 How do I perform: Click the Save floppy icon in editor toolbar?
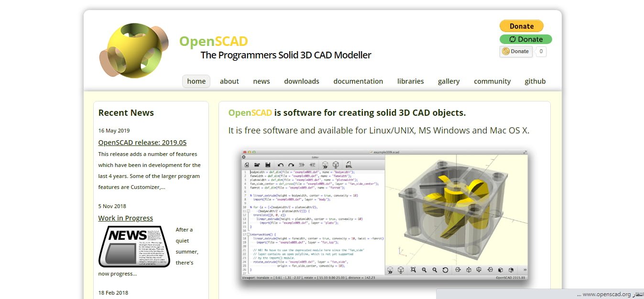[268, 165]
